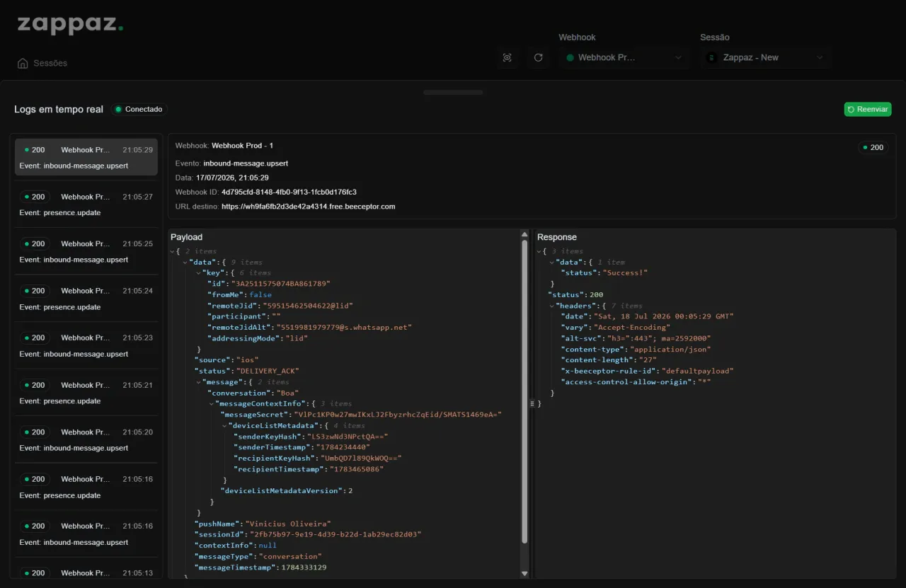Click the "pushName" value Vinicius Oliveira
Image resolution: width=906 pixels, height=588 pixels.
pyautogui.click(x=288, y=524)
